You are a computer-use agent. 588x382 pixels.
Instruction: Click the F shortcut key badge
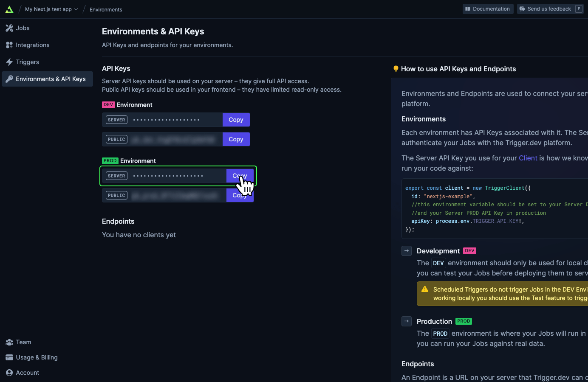point(579,9)
